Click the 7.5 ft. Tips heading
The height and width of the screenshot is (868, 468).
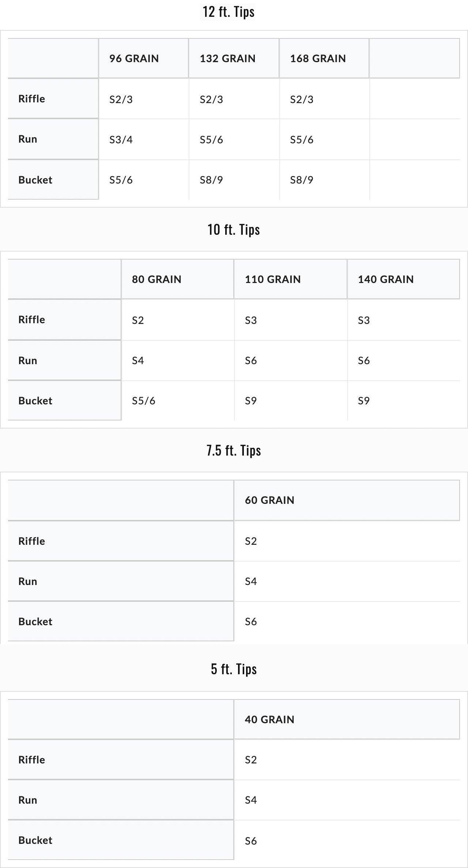234,450
